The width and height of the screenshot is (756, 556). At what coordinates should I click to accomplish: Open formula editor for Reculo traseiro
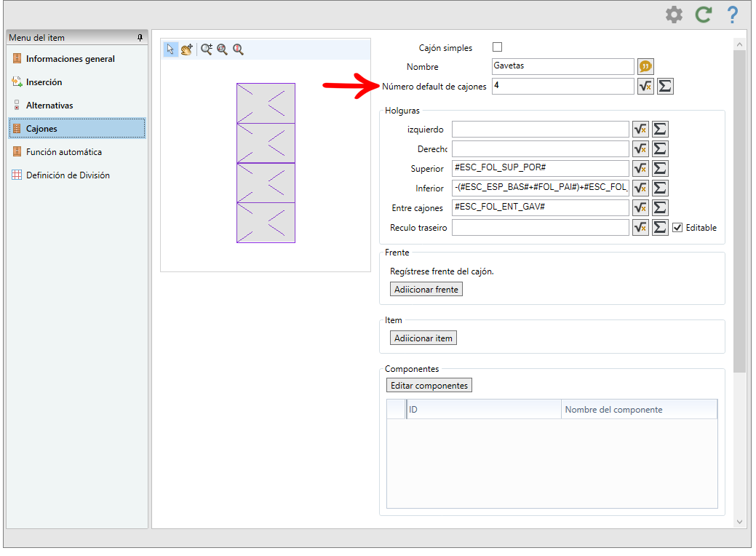(640, 228)
